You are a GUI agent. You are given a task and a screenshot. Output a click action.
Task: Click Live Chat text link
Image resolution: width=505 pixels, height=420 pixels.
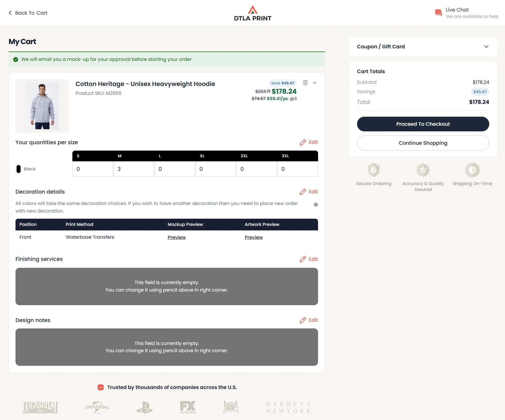pyautogui.click(x=457, y=10)
